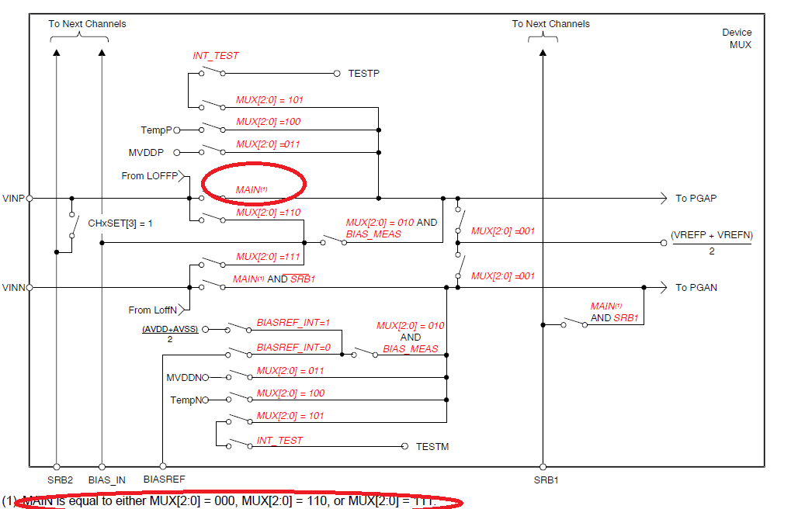Select MUX[2:0] =011 label next to MVDDP
Screen dimensions: 812x509
pos(269,144)
